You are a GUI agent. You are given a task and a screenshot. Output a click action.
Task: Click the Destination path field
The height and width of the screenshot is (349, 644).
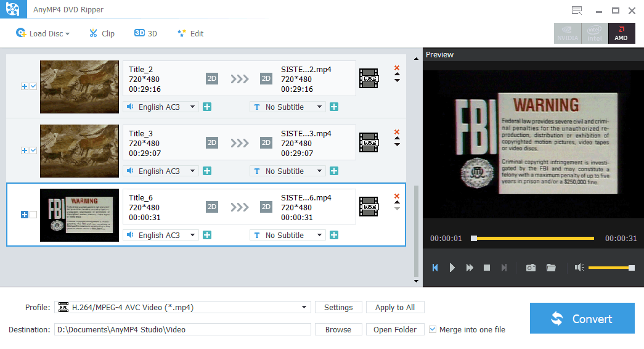point(183,330)
